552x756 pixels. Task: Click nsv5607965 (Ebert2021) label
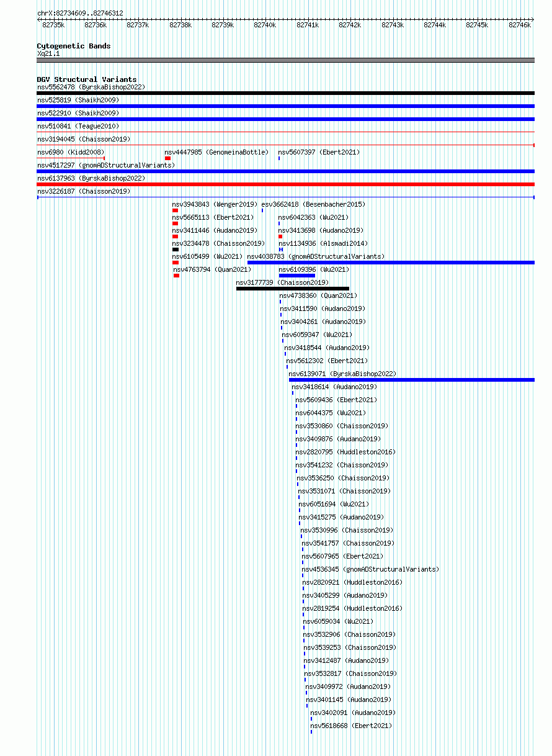(343, 556)
